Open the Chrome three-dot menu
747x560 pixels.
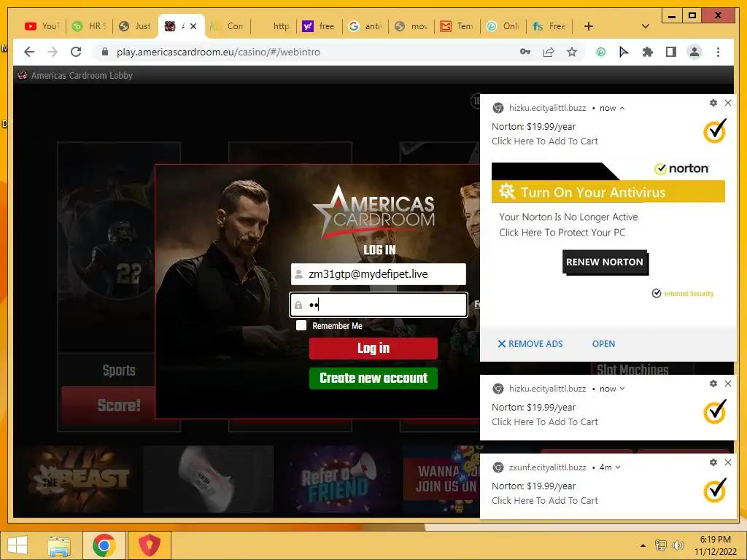718,52
